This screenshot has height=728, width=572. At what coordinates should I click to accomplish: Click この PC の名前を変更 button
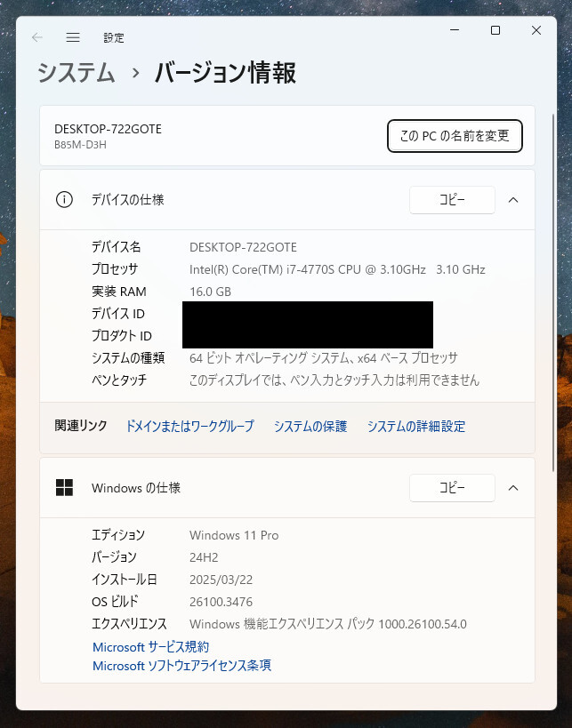[455, 136]
